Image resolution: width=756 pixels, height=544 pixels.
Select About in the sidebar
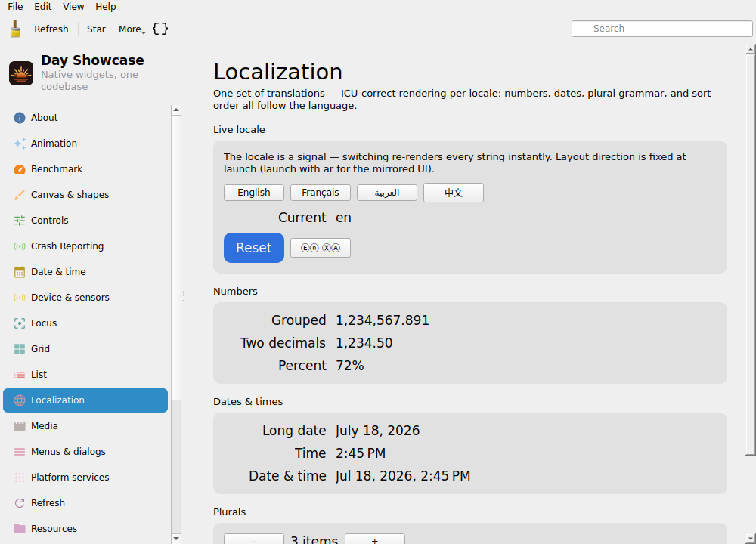coord(85,118)
